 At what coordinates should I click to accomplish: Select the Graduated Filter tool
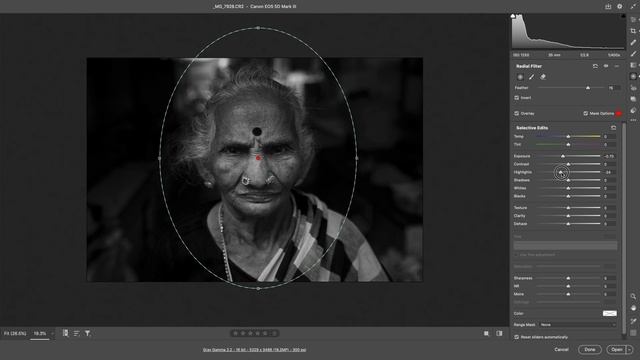click(x=633, y=65)
